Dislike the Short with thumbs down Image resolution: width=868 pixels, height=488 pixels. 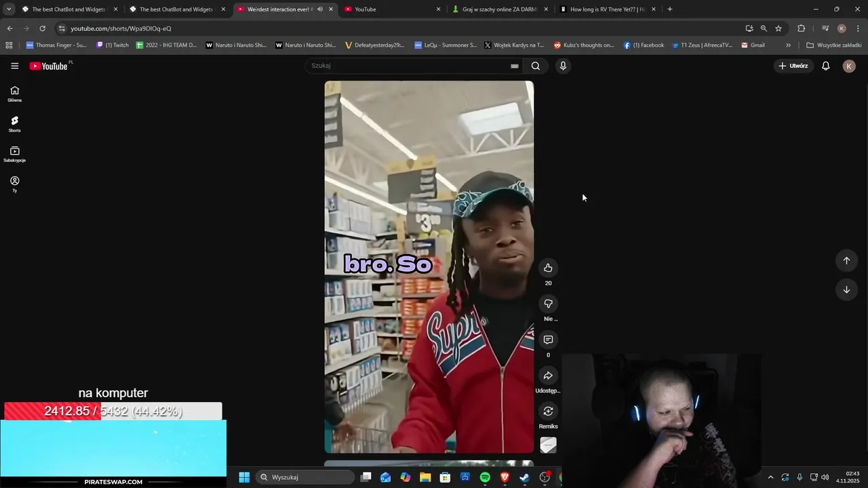pyautogui.click(x=548, y=304)
